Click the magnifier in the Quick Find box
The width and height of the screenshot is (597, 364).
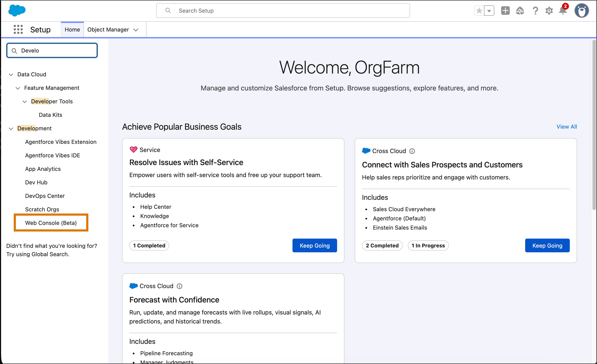tap(14, 51)
